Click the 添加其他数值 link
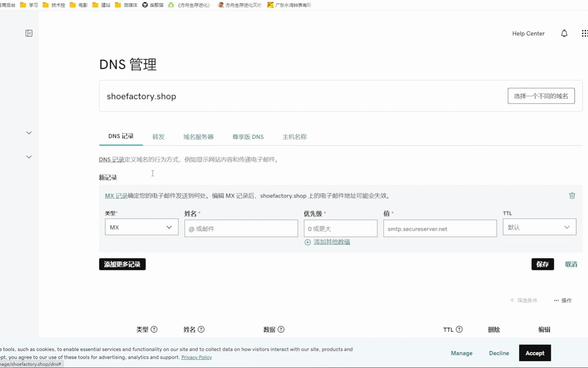588x368 pixels. [332, 242]
